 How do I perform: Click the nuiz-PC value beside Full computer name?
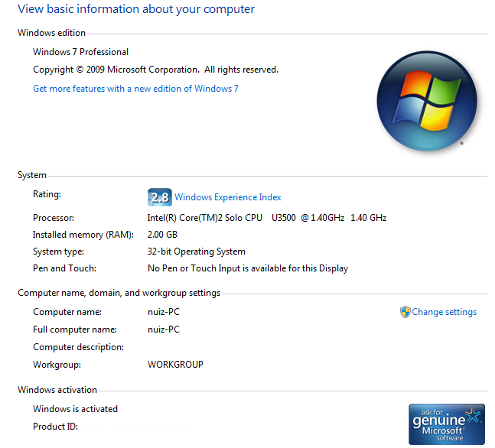164,330
